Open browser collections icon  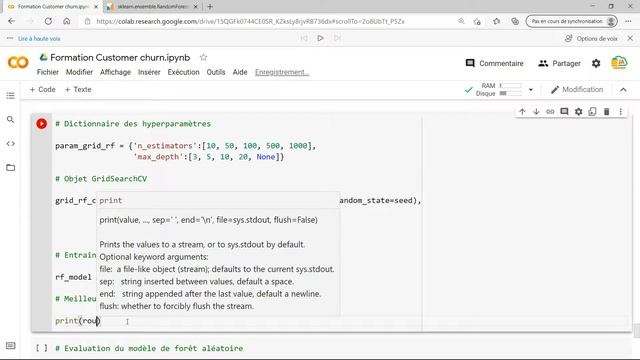(515, 21)
